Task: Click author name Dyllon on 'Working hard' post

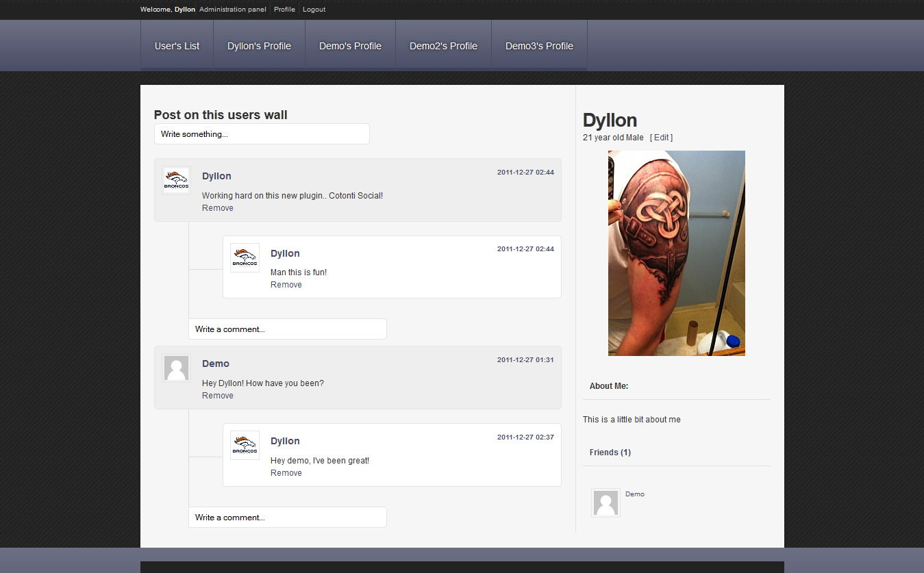Action: tap(216, 177)
